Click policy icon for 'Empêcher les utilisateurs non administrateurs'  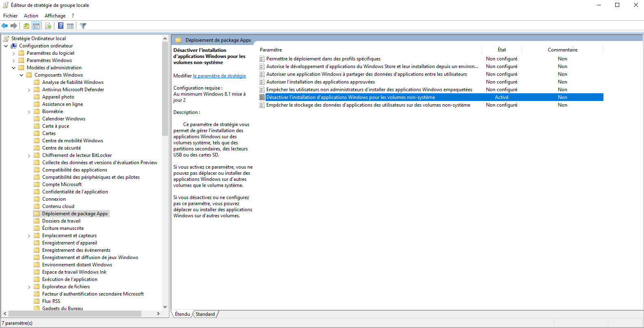pyautogui.click(x=262, y=90)
